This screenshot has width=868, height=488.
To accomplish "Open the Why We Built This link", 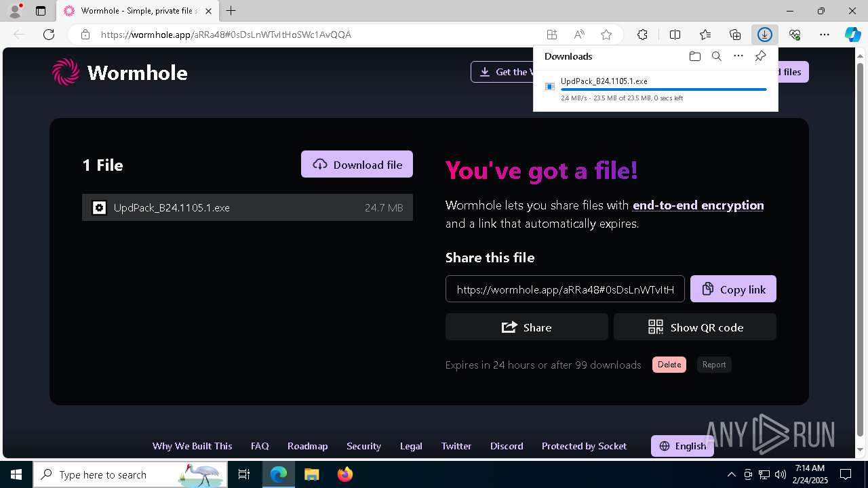I will click(x=192, y=446).
